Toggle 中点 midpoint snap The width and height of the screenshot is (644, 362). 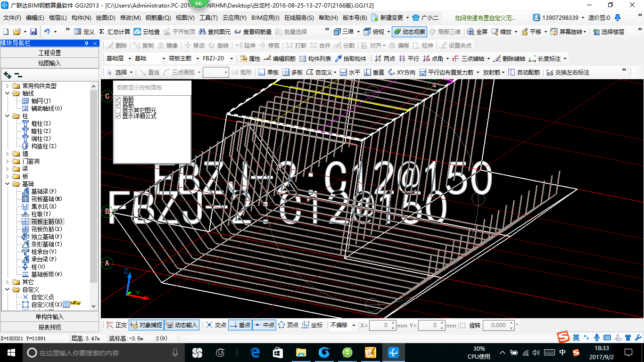264,325
